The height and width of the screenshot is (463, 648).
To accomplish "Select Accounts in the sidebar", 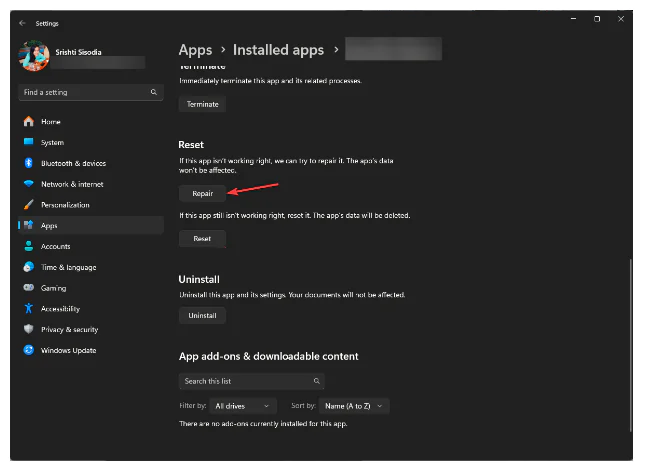I will (91, 246).
